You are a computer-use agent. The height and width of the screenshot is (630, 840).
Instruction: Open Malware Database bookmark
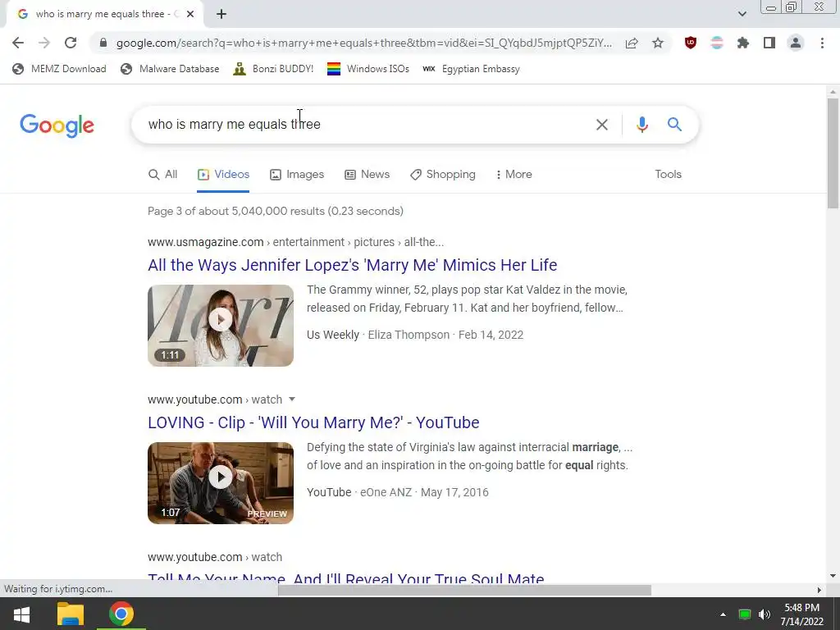click(x=171, y=69)
